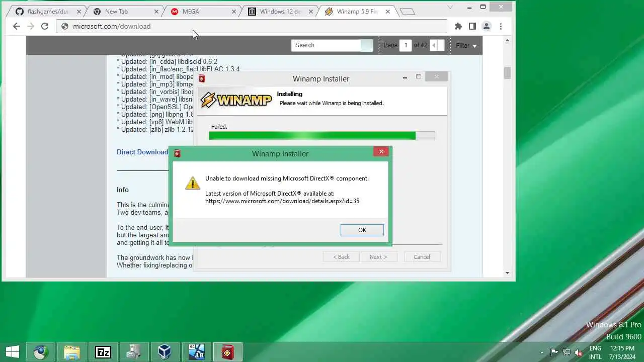The width and height of the screenshot is (644, 362).
Task: Click the Direct Download link
Action: pos(142,152)
